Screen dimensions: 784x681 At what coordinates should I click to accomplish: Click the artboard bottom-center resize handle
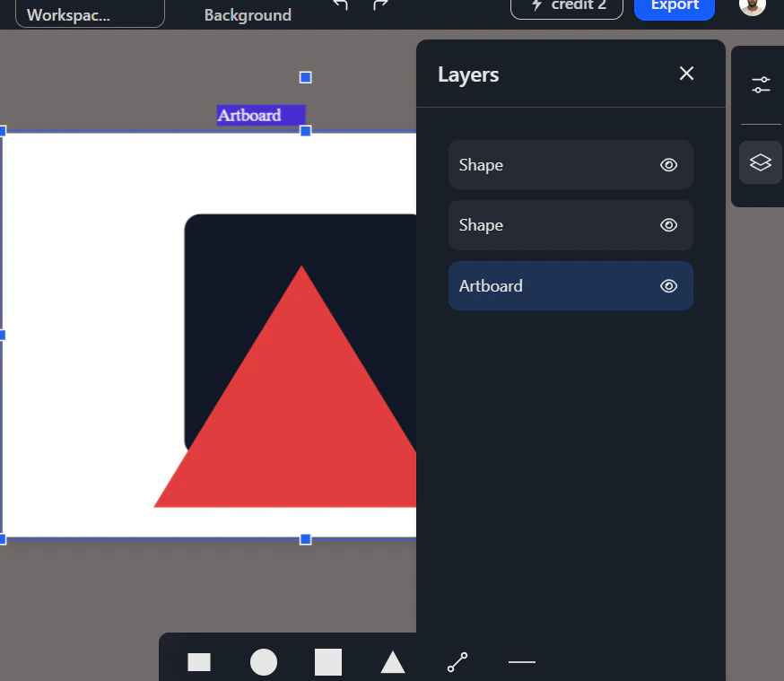(x=306, y=539)
